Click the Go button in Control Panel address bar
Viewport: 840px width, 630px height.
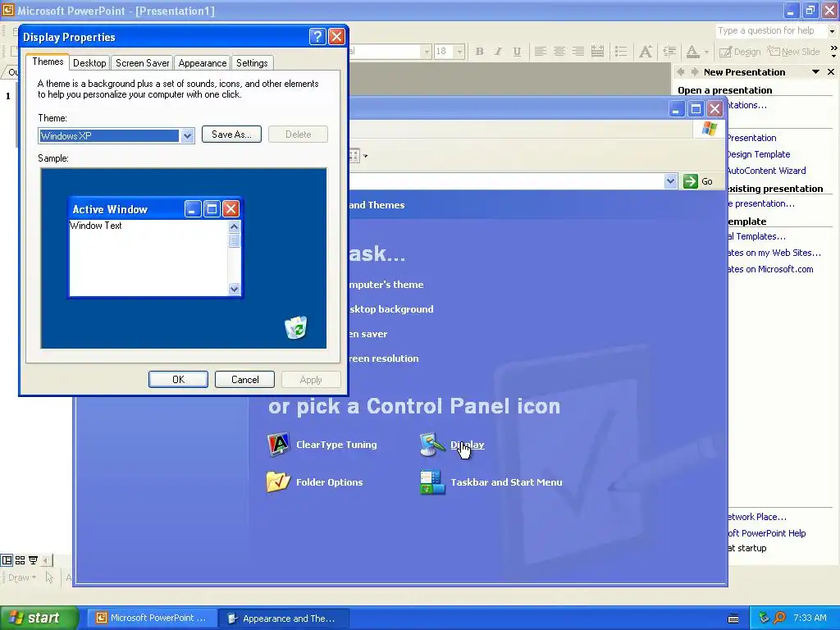click(699, 181)
